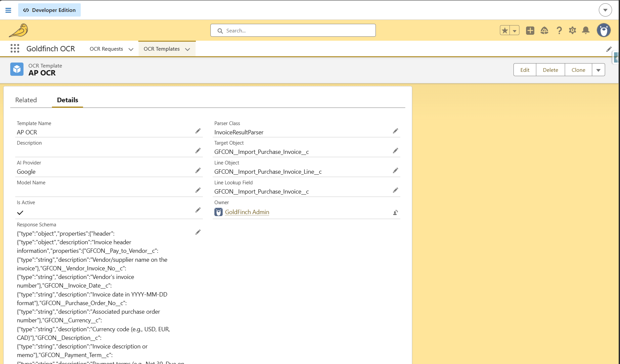
Task: Edit the Description field pencil
Action: click(x=198, y=151)
